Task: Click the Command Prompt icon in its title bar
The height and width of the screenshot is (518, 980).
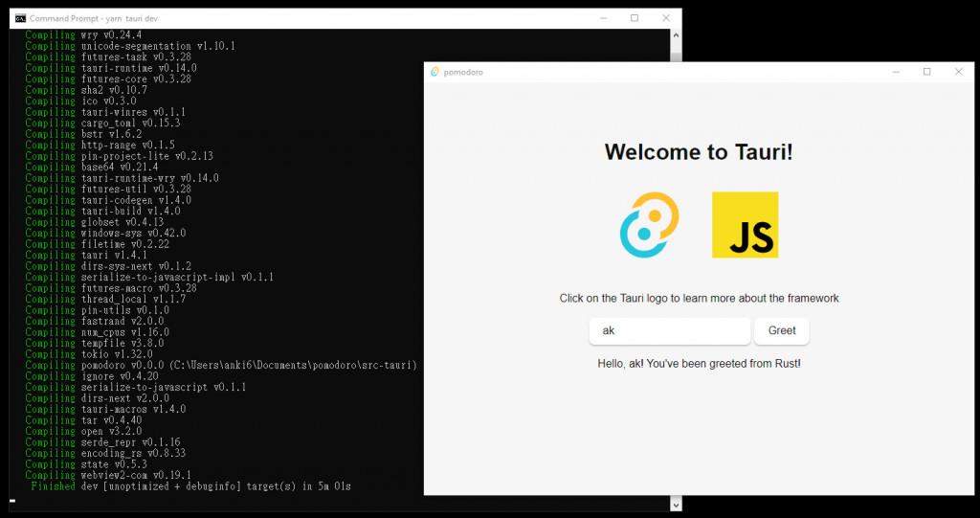Action: (x=21, y=18)
